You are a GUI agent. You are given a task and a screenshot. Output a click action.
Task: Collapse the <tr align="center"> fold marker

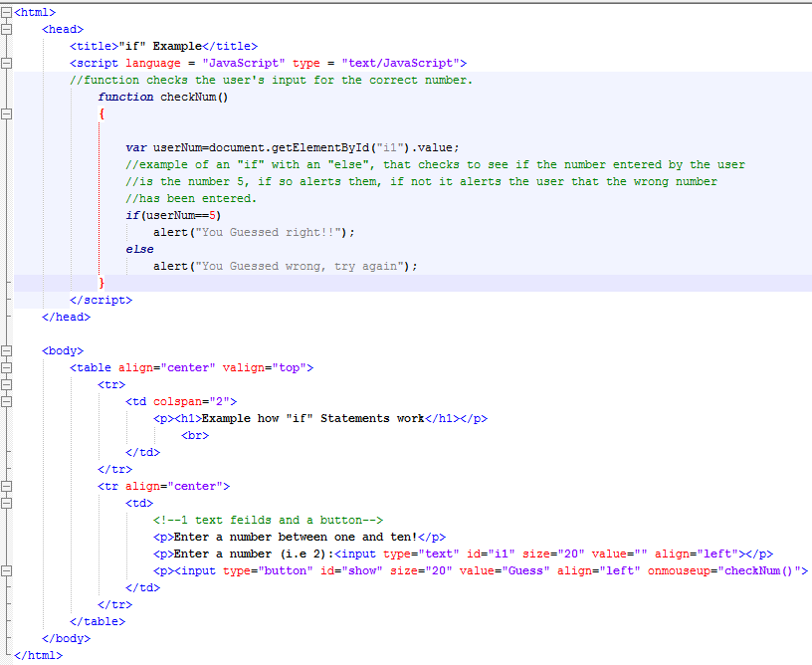(6, 487)
